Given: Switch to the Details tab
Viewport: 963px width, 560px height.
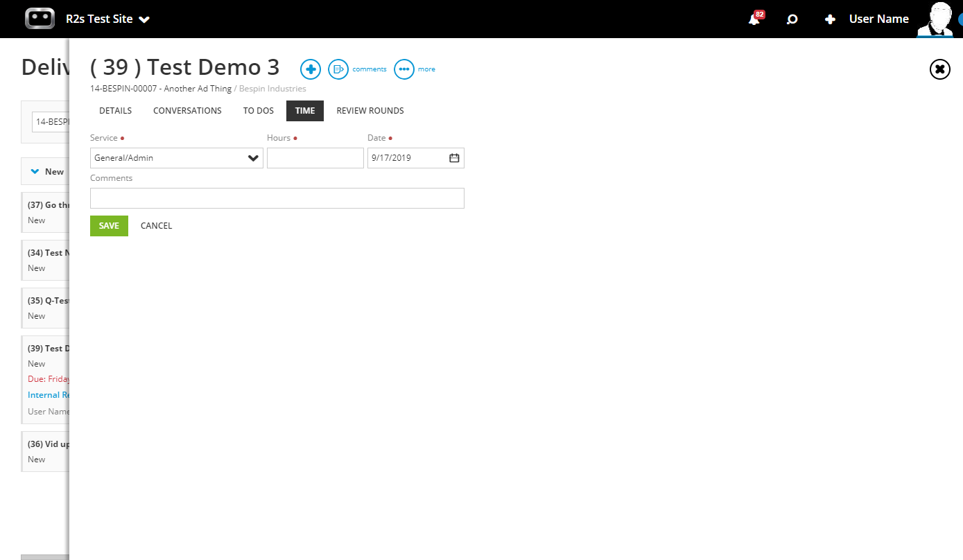Looking at the screenshot, I should 115,111.
